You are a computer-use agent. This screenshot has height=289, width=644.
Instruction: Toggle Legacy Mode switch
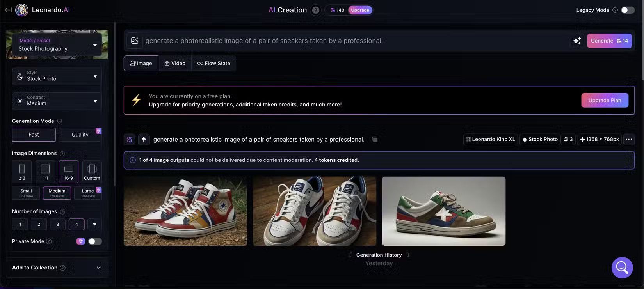[627, 10]
